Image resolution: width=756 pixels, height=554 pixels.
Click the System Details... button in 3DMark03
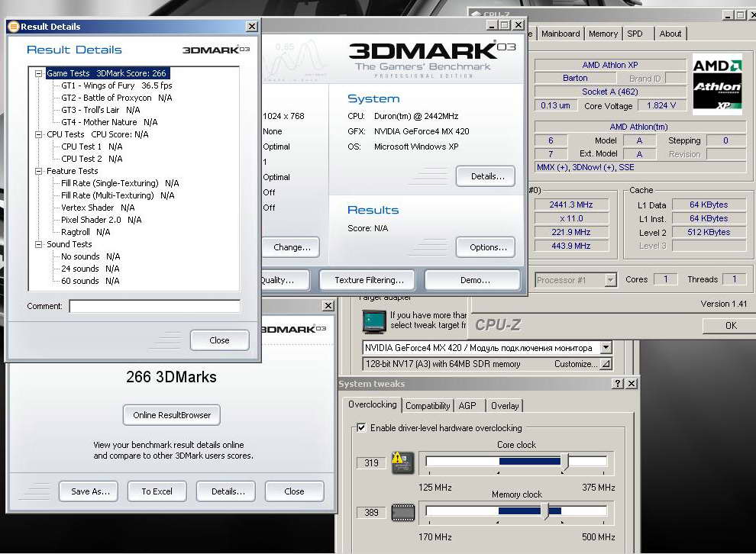[486, 176]
